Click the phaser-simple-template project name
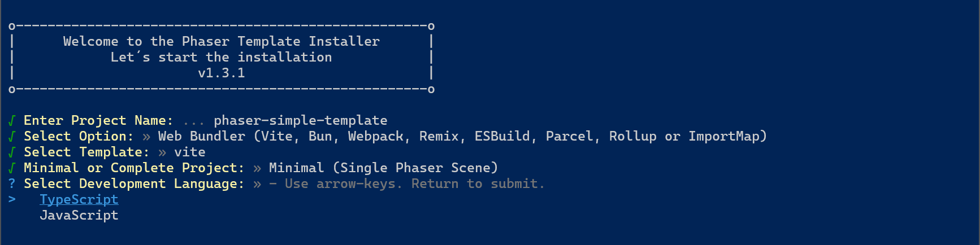Viewport: 980px width, 245px height. point(300,120)
